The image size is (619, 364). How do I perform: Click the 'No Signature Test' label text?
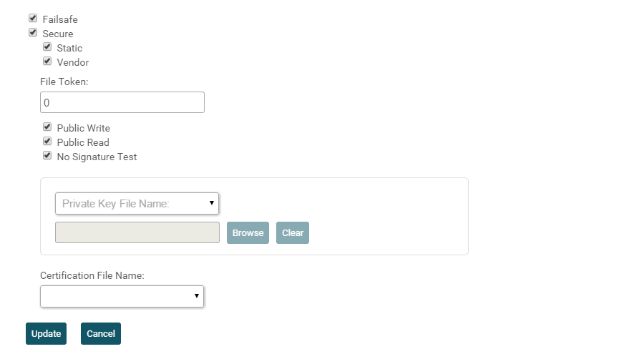pos(97,157)
